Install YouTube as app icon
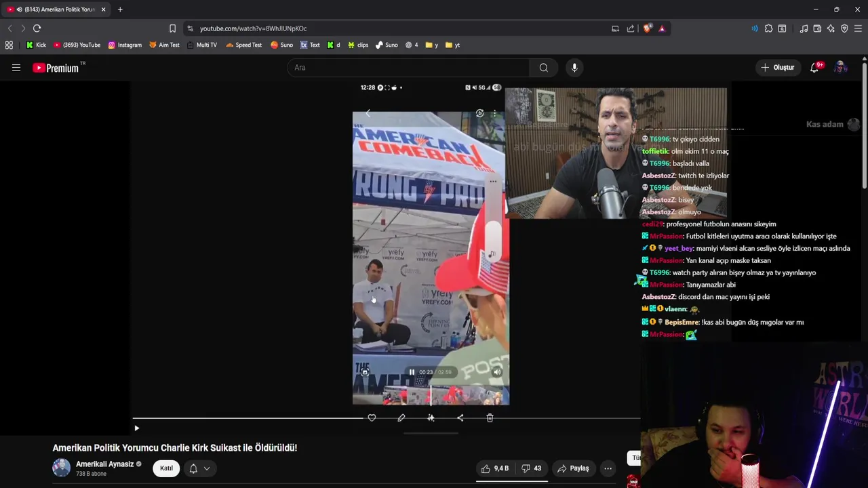The image size is (868, 488). pyautogui.click(x=615, y=28)
